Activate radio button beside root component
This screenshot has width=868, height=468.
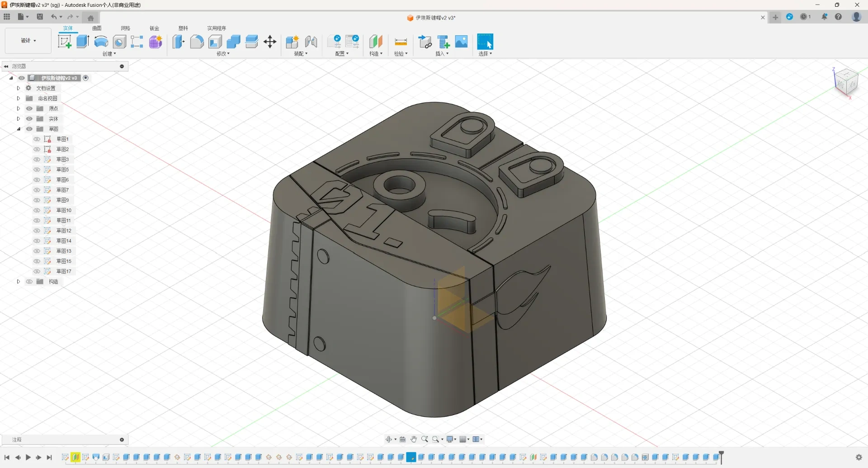(x=85, y=78)
